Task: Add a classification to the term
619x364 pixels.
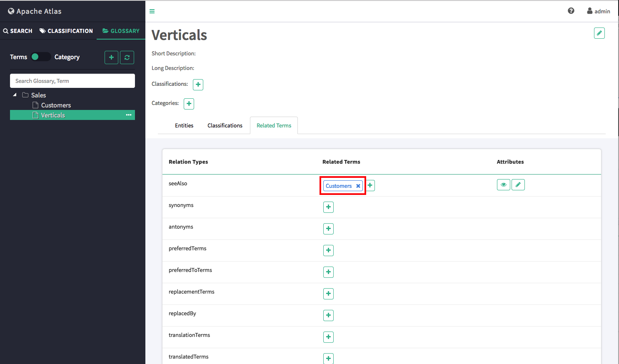Action: click(198, 85)
